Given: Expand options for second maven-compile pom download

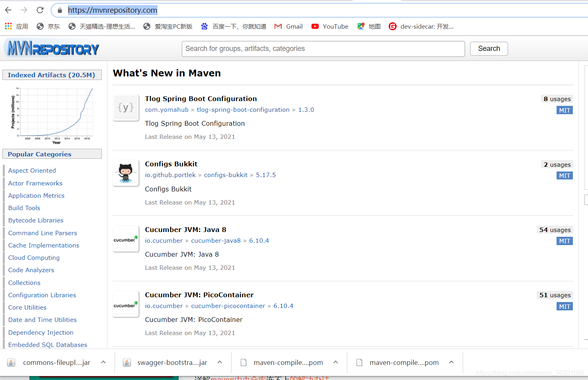Looking at the screenshot, I should click(452, 362).
